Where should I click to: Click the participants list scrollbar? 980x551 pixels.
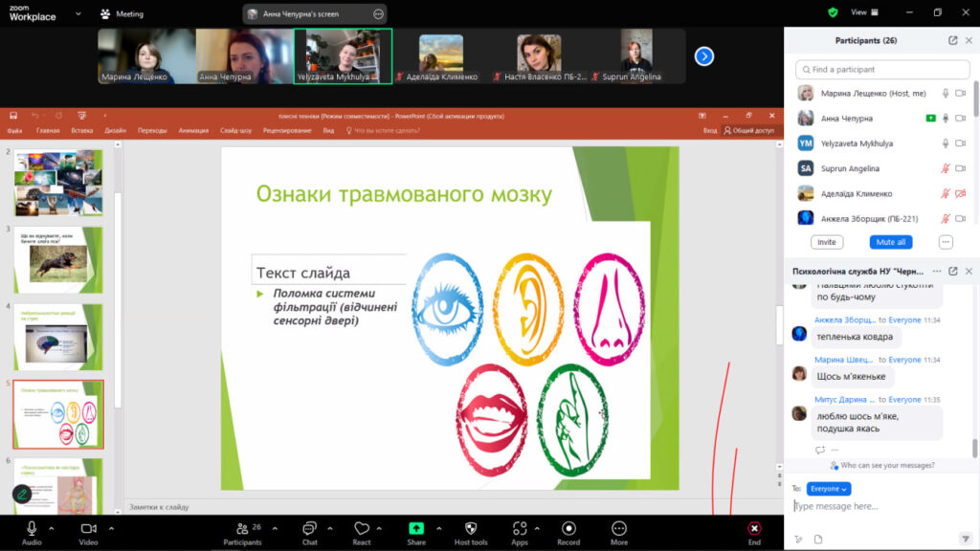click(975, 99)
